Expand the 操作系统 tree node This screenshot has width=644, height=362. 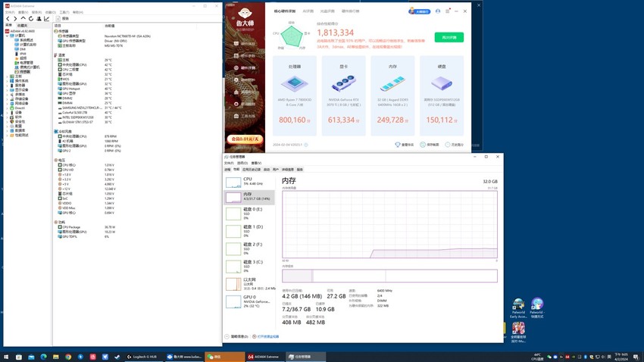click(x=8, y=81)
